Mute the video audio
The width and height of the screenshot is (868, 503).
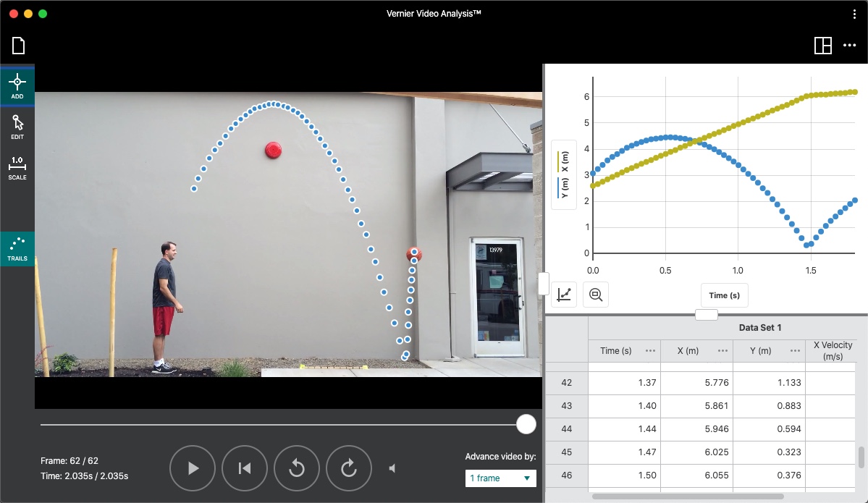[x=392, y=468]
